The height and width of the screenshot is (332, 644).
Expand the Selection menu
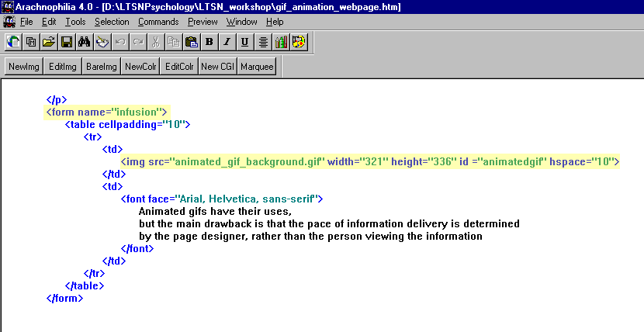(112, 22)
